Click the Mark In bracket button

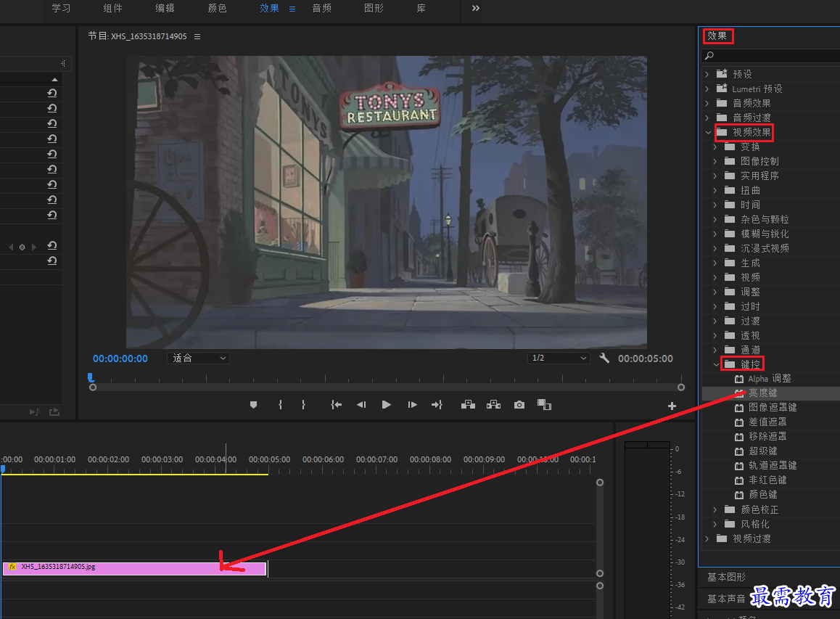[x=280, y=405]
